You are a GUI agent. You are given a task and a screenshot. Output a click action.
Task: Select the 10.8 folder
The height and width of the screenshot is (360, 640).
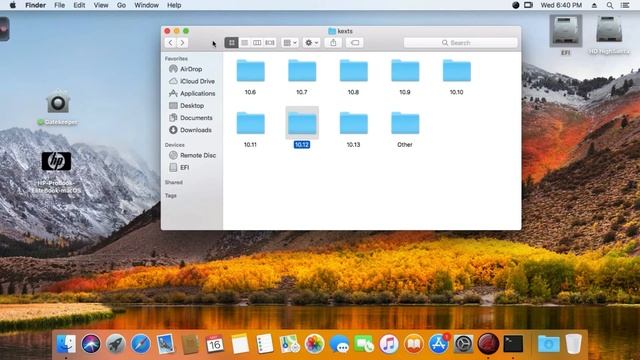point(353,71)
